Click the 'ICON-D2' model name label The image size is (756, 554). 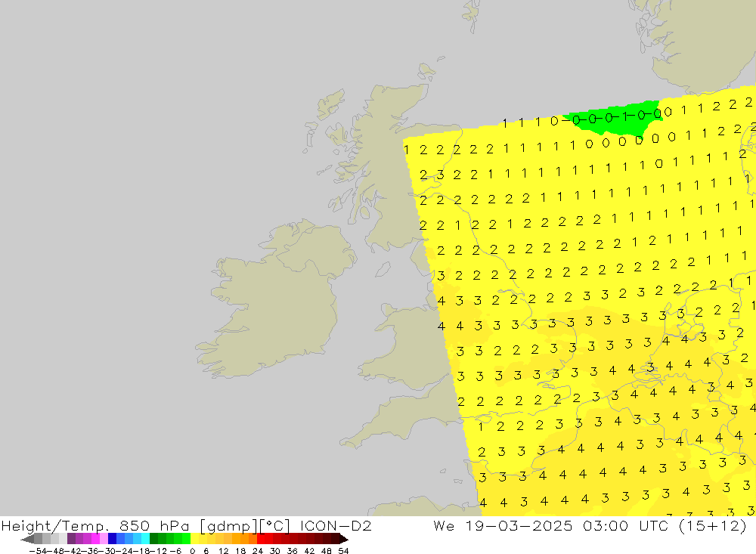point(336,525)
